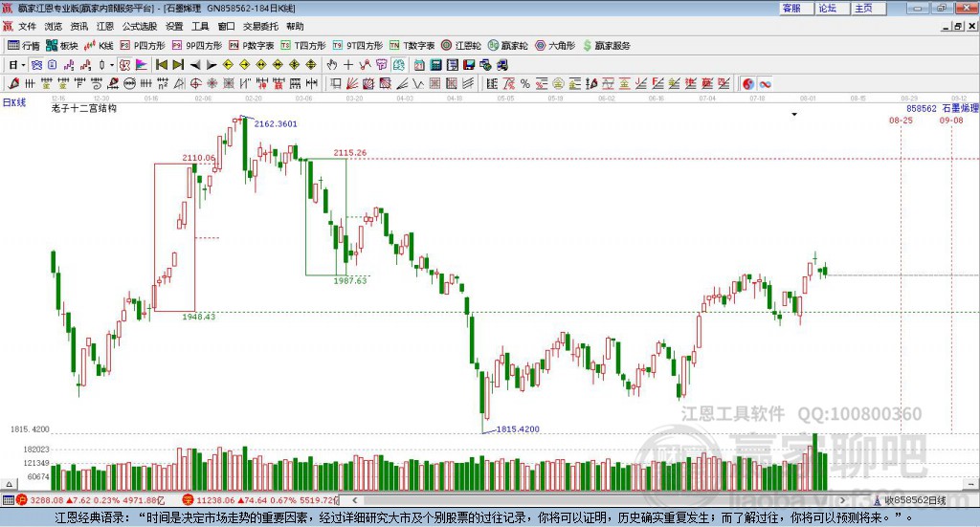
Task: Step chart left with black left arrow
Action: pos(195,65)
